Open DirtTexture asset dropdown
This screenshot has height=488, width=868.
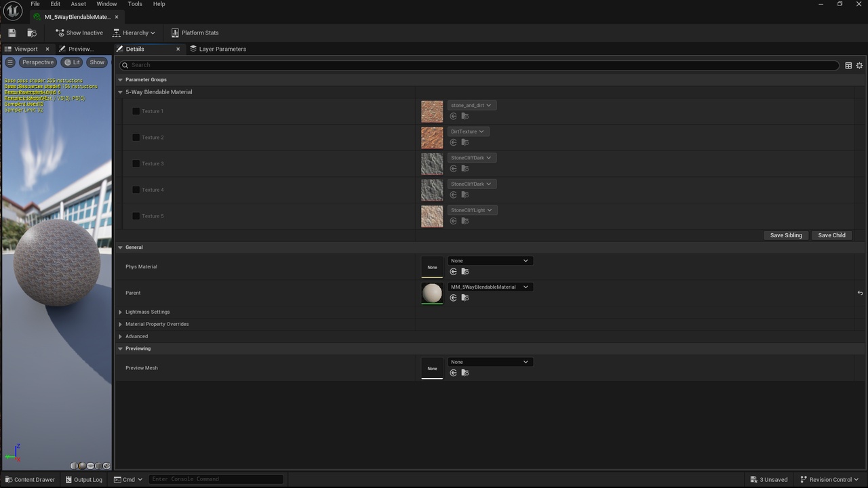coord(468,131)
